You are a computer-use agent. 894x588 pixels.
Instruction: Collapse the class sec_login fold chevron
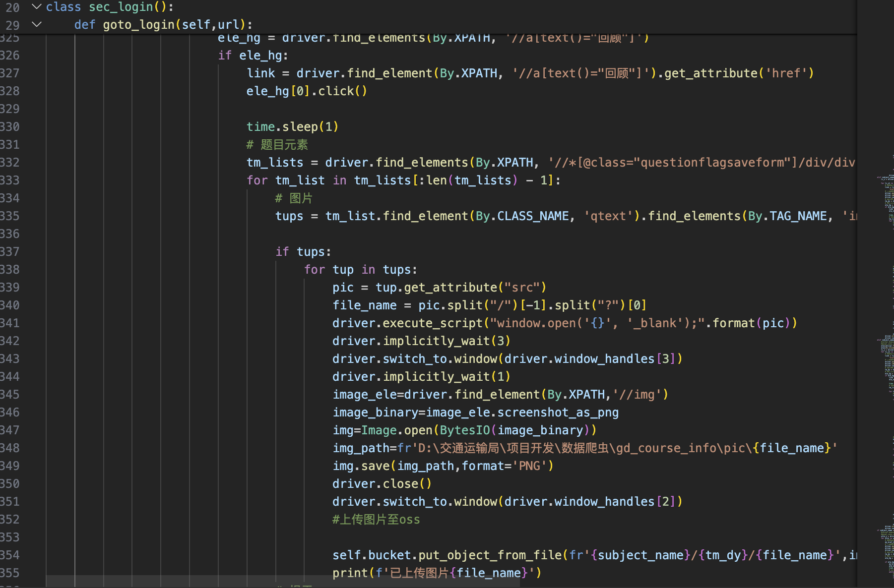[x=36, y=7]
